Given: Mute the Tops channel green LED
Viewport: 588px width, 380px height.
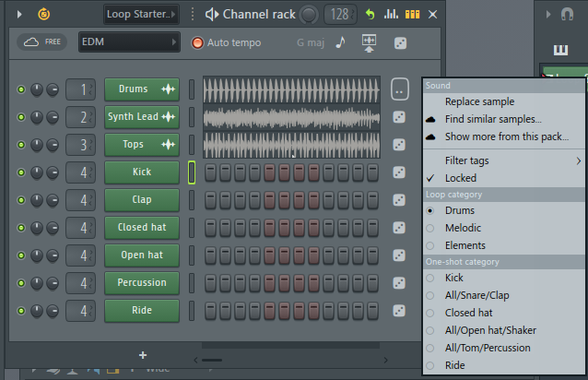Looking at the screenshot, I should [x=21, y=145].
